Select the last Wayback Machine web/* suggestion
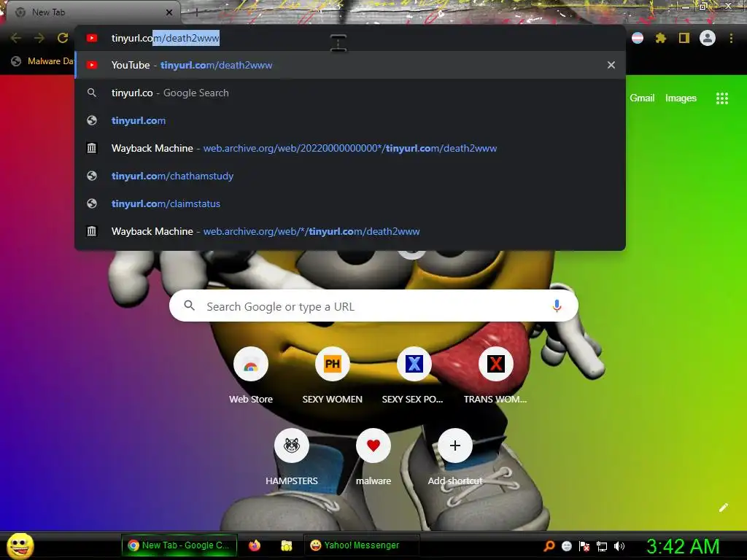Image resolution: width=747 pixels, height=560 pixels. point(350,231)
